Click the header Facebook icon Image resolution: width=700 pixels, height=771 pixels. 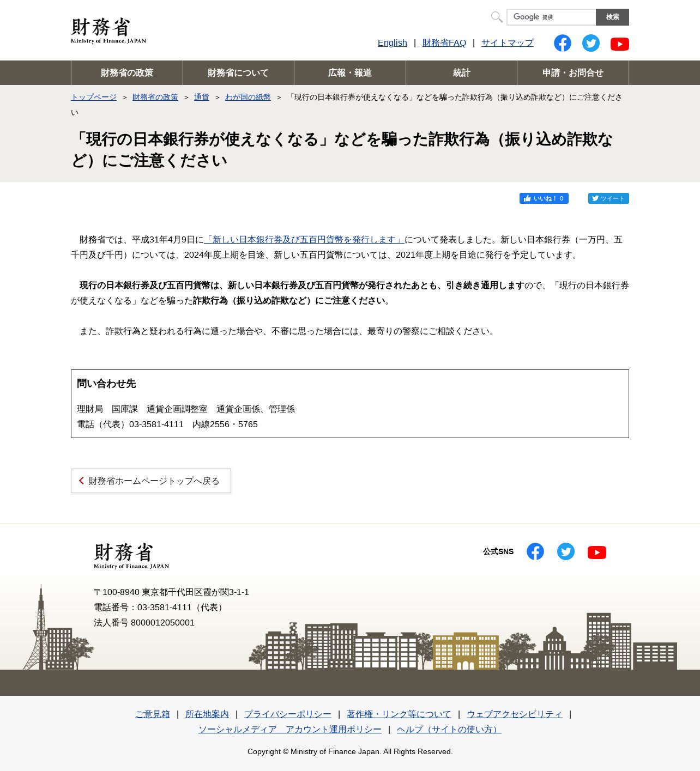(563, 43)
